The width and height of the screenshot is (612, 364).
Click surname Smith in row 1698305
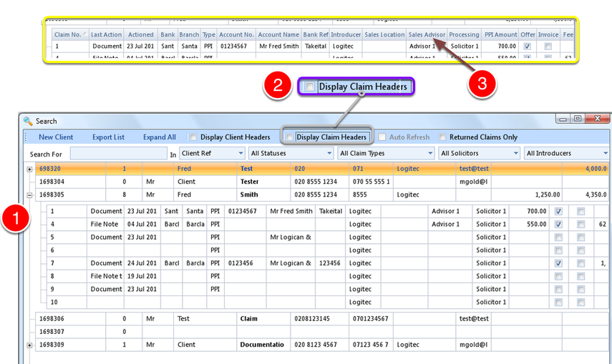click(x=249, y=195)
